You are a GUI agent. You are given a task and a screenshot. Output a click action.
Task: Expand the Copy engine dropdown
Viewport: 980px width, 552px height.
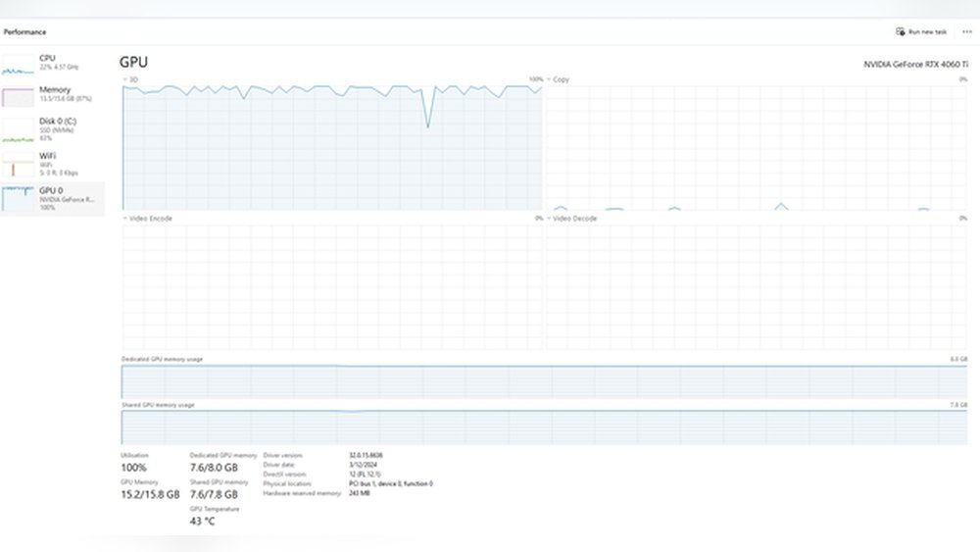[550, 79]
